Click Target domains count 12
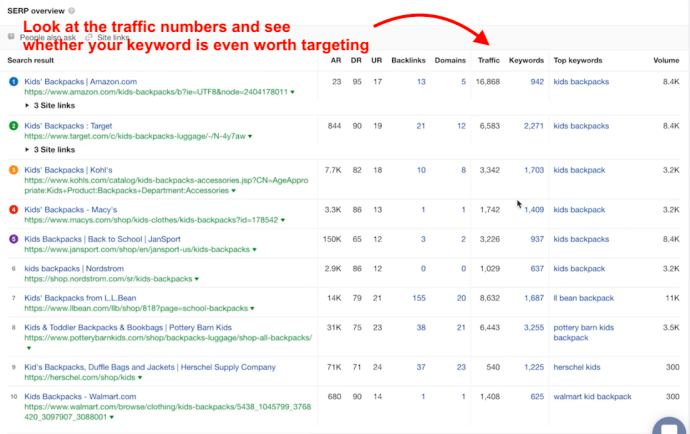This screenshot has height=434, width=690. pos(461,126)
